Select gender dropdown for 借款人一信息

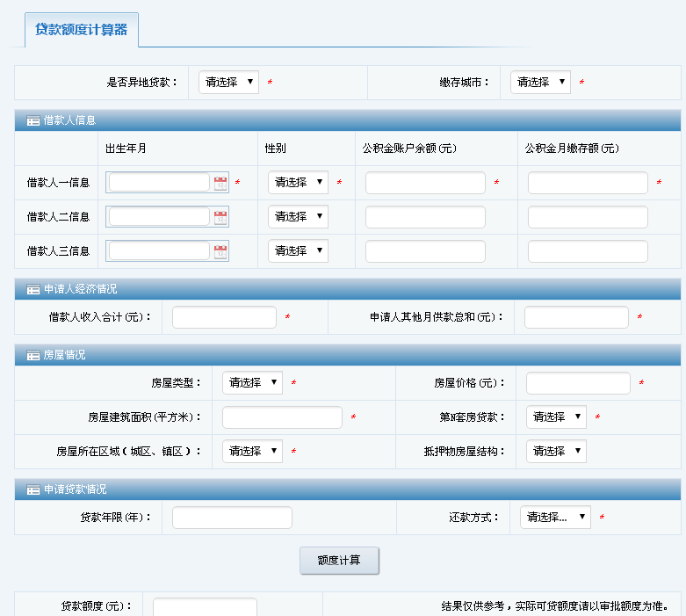[x=298, y=182]
